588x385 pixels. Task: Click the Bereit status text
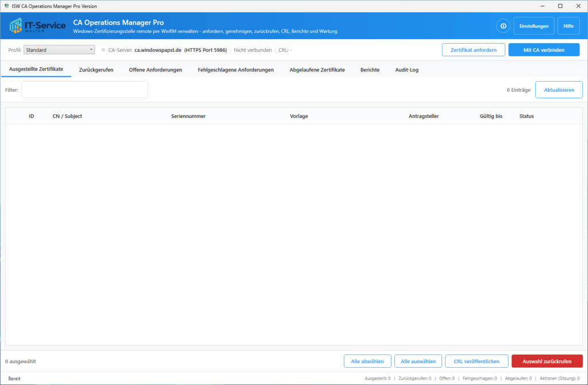pos(14,379)
